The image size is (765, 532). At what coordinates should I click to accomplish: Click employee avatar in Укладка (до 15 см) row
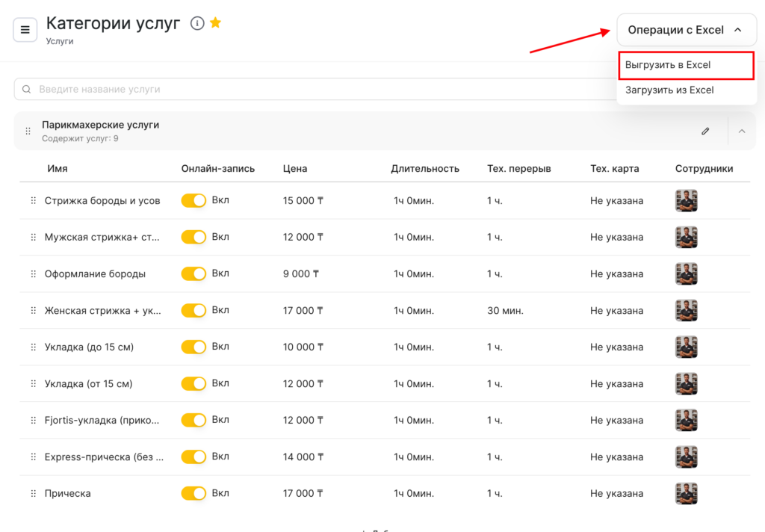686,347
